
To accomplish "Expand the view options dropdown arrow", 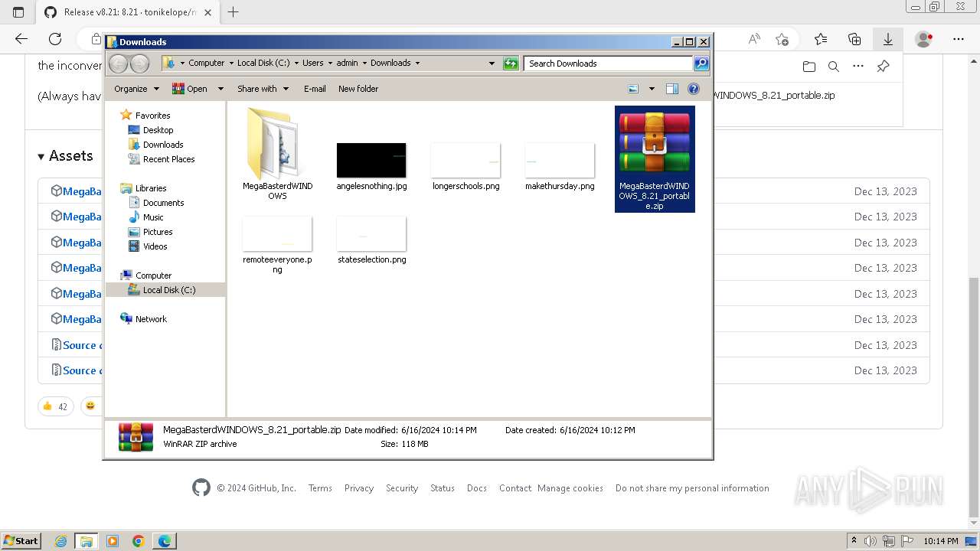I will pos(652,89).
